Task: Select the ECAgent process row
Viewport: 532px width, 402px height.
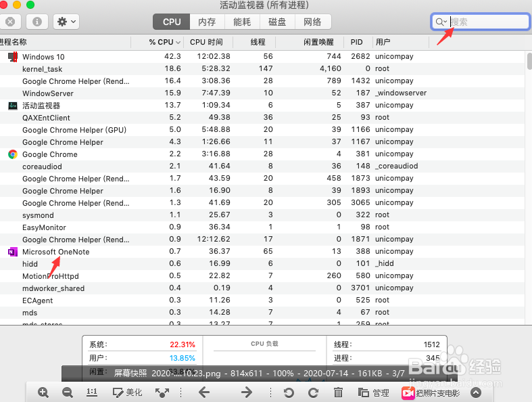Action: [x=262, y=300]
